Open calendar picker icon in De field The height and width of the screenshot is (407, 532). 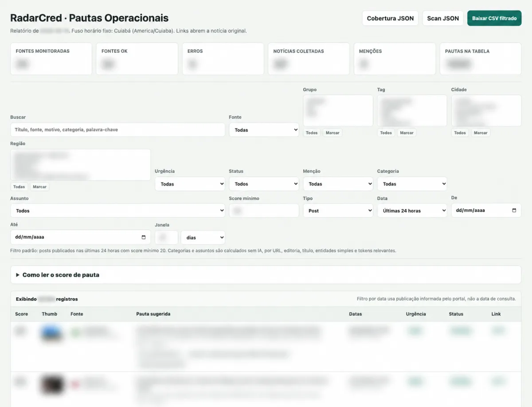(514, 210)
